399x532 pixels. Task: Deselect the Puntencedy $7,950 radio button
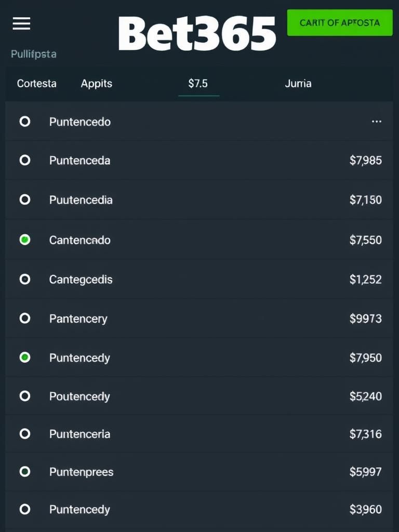[25, 357]
